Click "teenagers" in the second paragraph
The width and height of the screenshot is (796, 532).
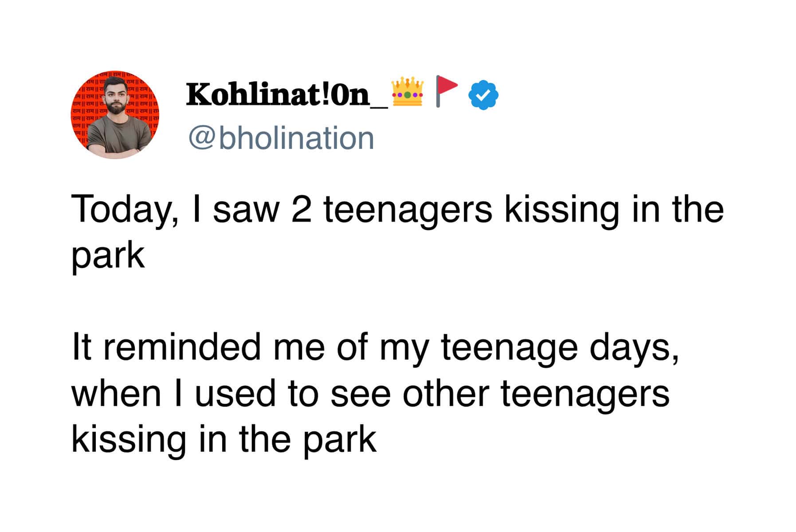[x=585, y=394]
